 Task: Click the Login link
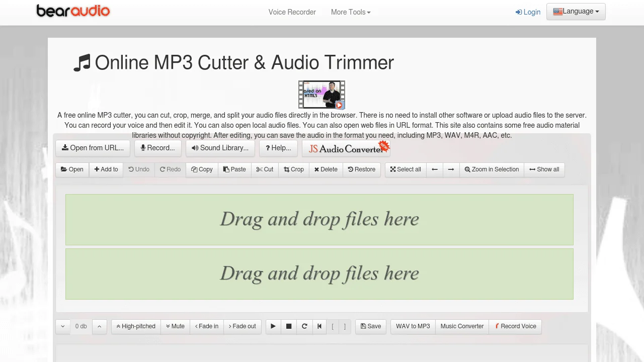click(528, 12)
